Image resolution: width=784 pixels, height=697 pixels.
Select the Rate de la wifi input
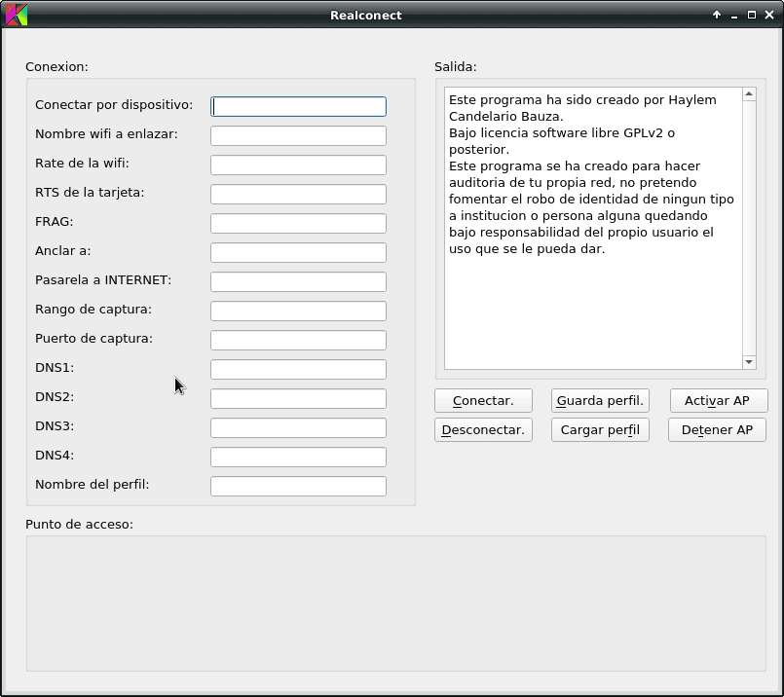[298, 165]
